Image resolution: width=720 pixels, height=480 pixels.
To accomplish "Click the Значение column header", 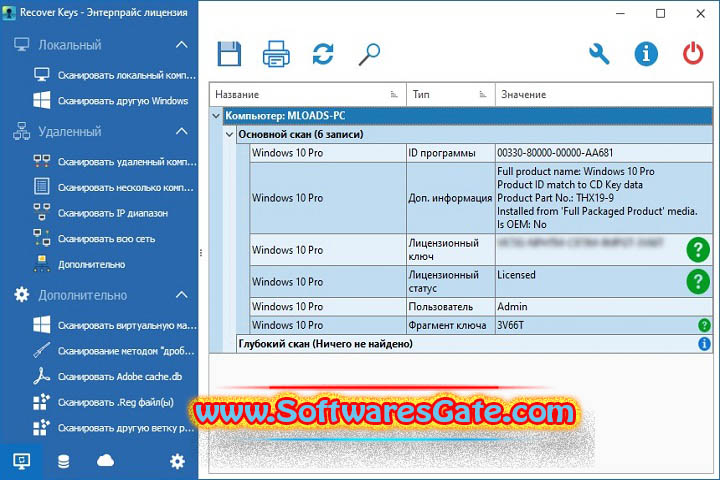I will tap(604, 95).
